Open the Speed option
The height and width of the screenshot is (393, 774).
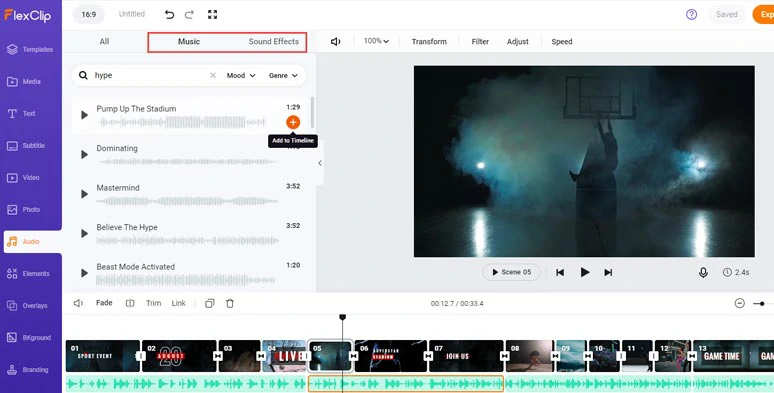pyautogui.click(x=562, y=41)
